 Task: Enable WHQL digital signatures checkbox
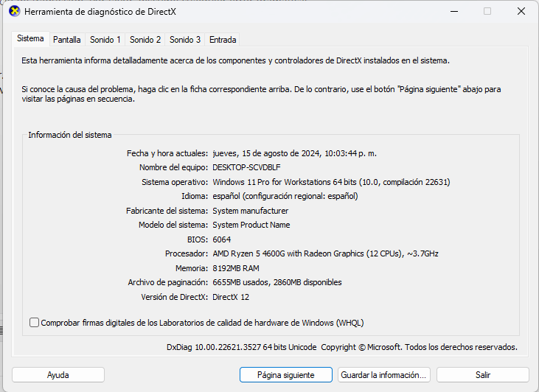(x=34, y=323)
